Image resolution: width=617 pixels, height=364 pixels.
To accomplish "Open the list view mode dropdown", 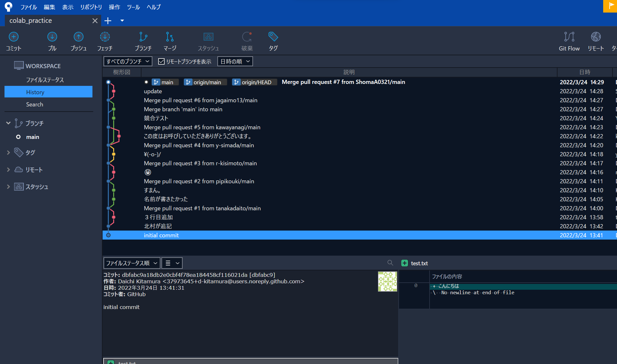I will (x=172, y=263).
